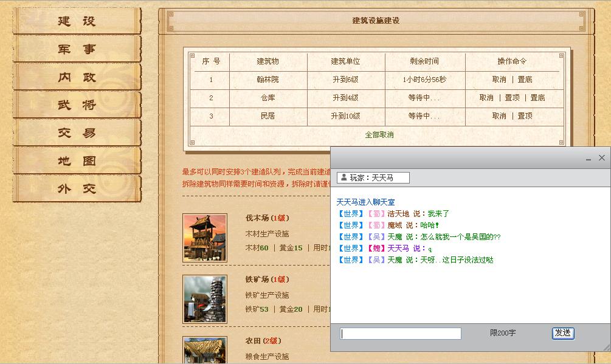The height and width of the screenshot is (364, 611).
Task: Click the 铁矿场 iron mine building icon
Action: tap(205, 299)
